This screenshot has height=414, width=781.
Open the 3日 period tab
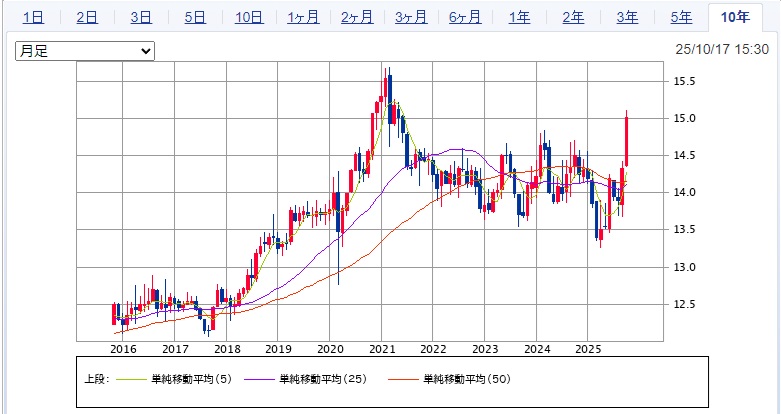pos(141,17)
